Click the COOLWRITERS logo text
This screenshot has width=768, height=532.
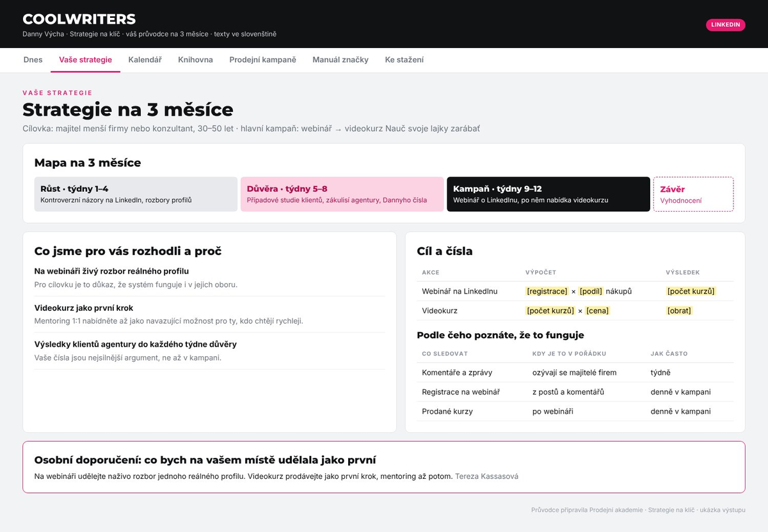click(79, 19)
